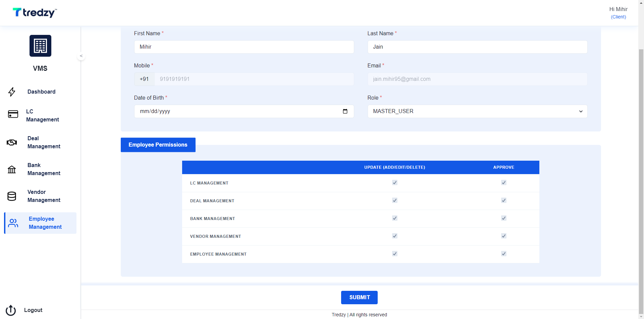
Task: Click the UPDATE (ADD/EDIT/DELETE) column header
Action: tap(394, 167)
